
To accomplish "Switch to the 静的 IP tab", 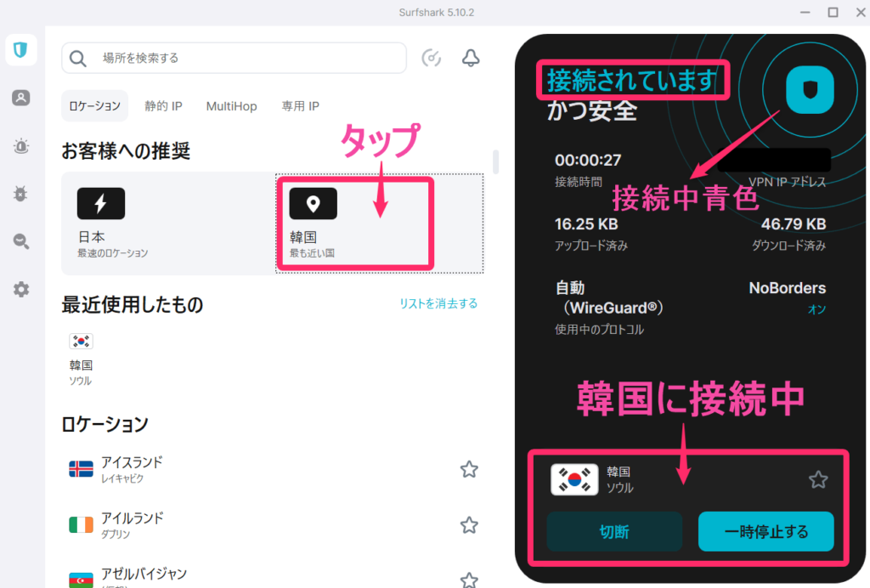I will [x=163, y=106].
